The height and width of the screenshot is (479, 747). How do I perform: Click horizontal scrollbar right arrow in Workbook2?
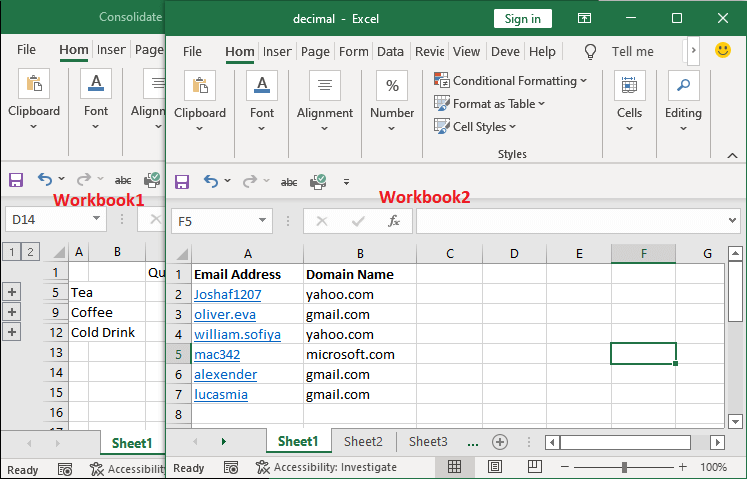tap(717, 442)
